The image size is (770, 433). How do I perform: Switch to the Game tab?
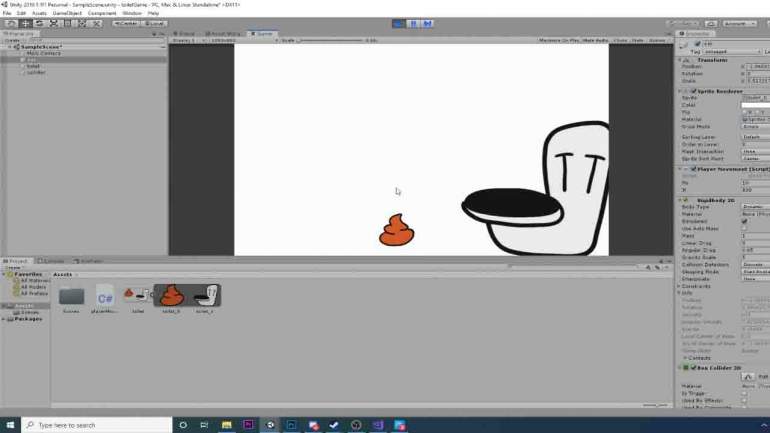coord(264,34)
